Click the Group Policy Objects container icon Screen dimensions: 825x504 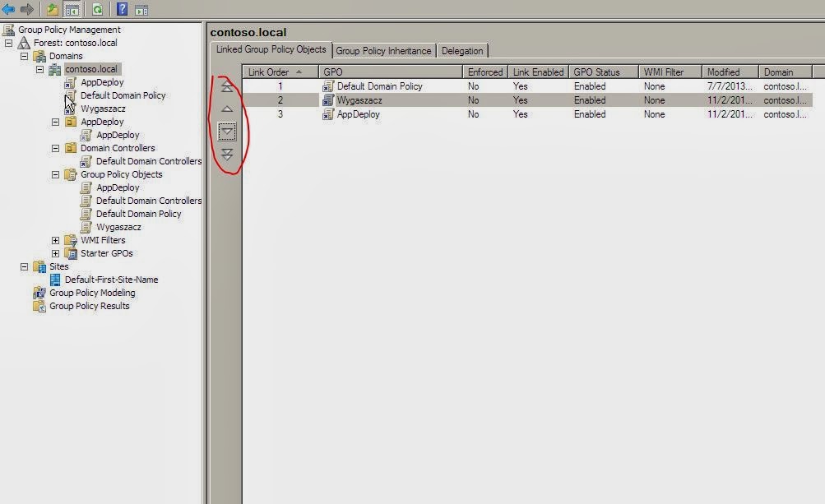[x=71, y=174]
